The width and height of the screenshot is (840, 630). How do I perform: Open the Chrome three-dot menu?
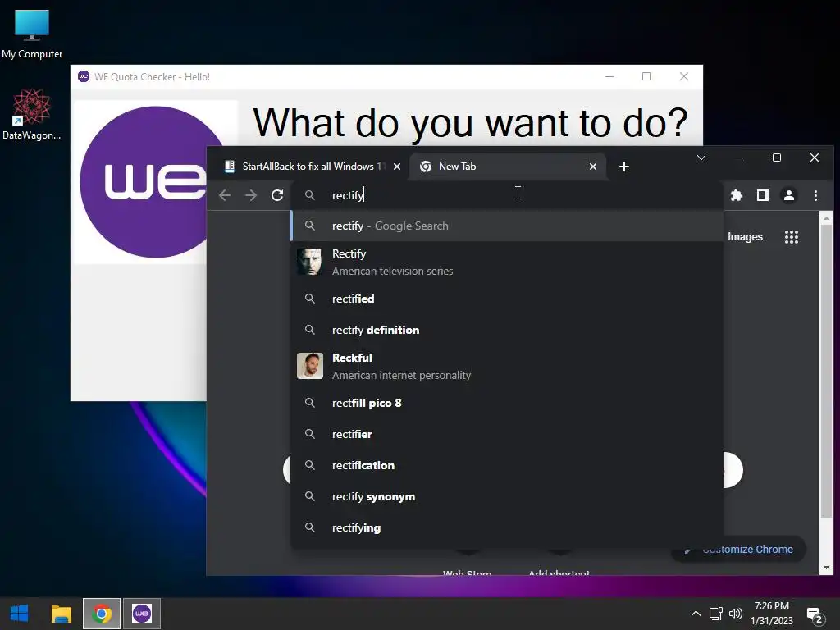[x=815, y=195]
